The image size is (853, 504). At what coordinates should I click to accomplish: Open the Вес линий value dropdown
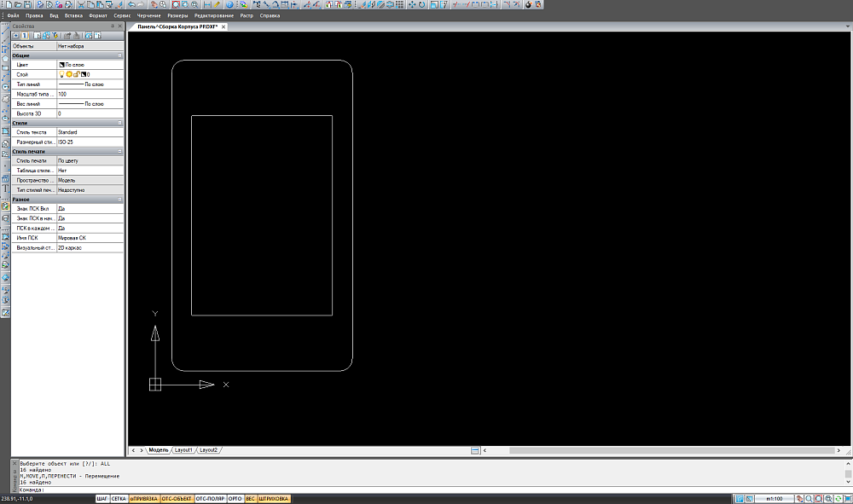coord(90,104)
